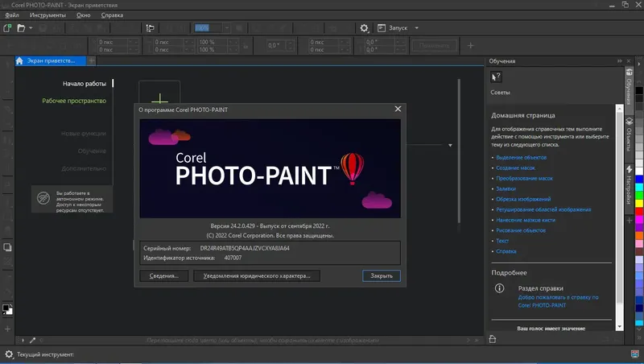Click the open folder icon in toolbar
Viewport: 644px width, 364px height.
point(22,27)
